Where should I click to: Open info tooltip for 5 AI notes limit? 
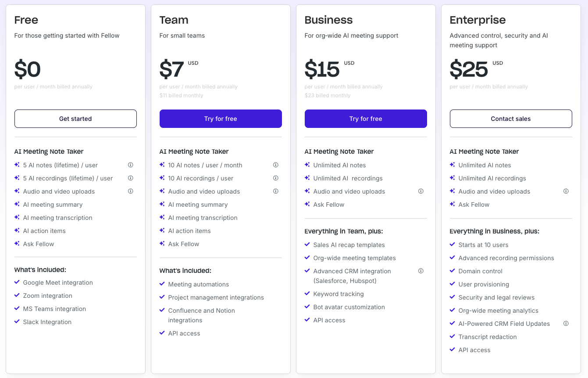pos(130,165)
